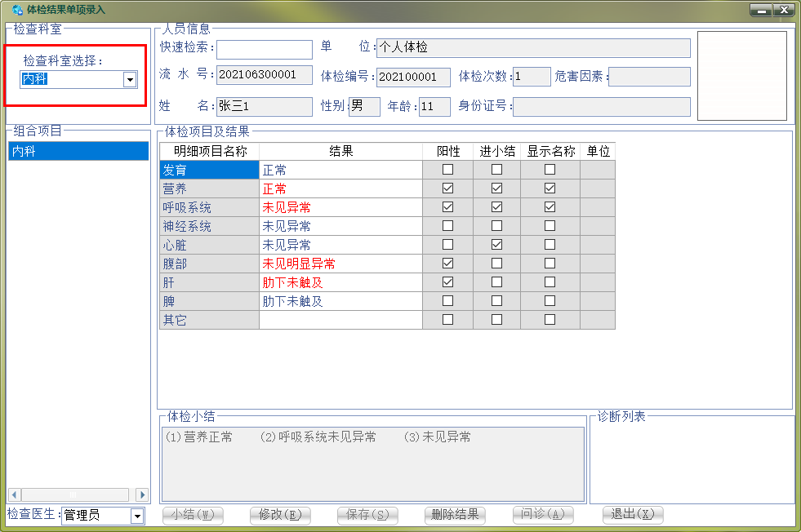Image resolution: width=801 pixels, height=532 pixels.
Task: Click the 体检编号 field 202100001
Action: (x=413, y=77)
